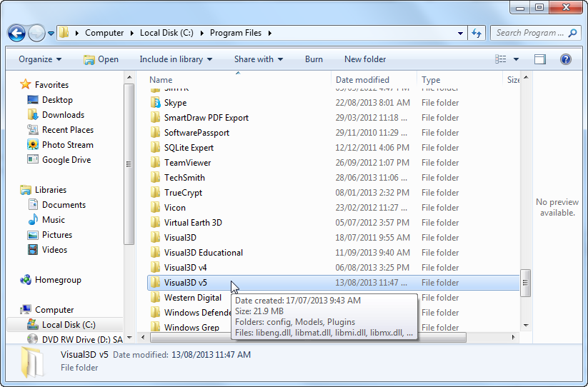Click the Windows Grep folder icon

pos(155,327)
